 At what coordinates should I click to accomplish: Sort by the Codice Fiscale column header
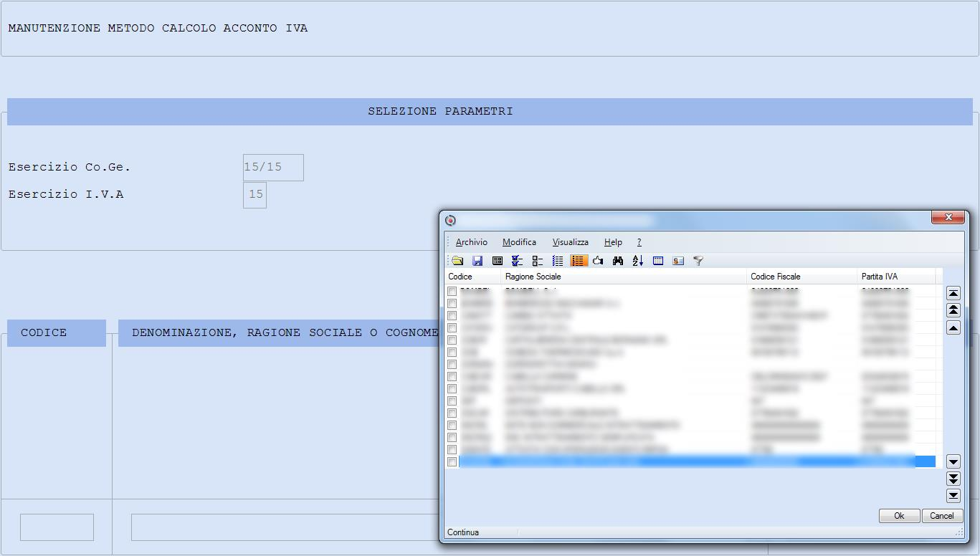click(801, 277)
